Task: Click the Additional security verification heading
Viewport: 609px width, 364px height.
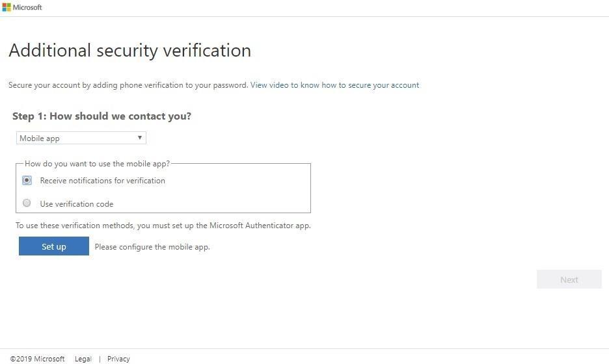Action: 129,51
